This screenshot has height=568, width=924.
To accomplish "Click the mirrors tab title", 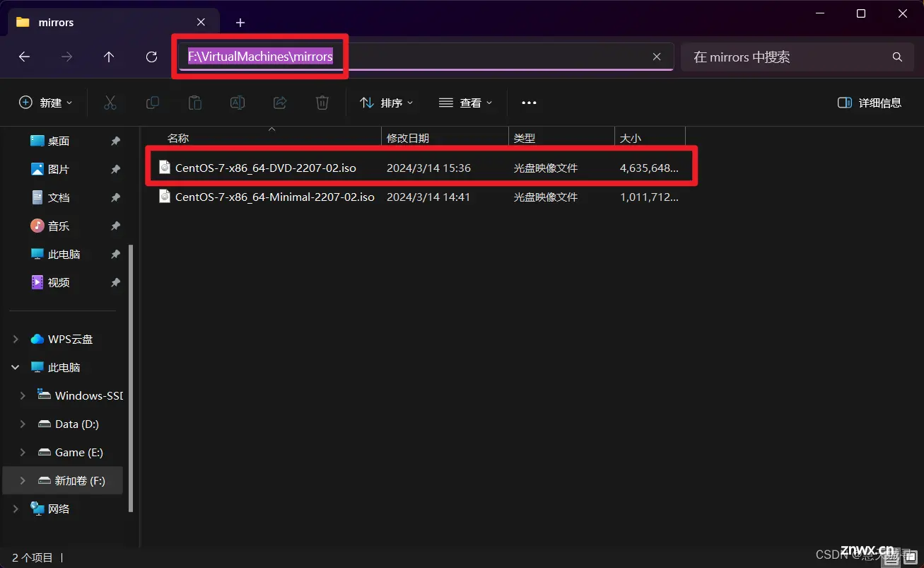I will pyautogui.click(x=56, y=22).
